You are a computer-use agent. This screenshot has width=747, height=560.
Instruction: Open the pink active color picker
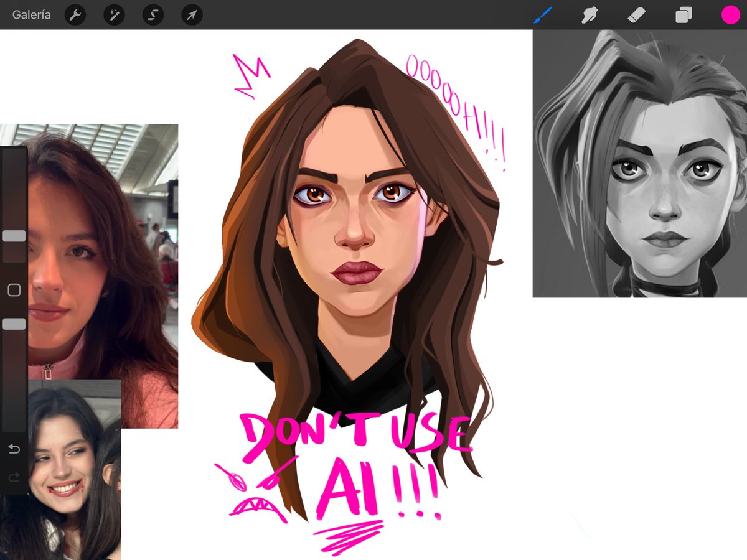[x=730, y=15]
